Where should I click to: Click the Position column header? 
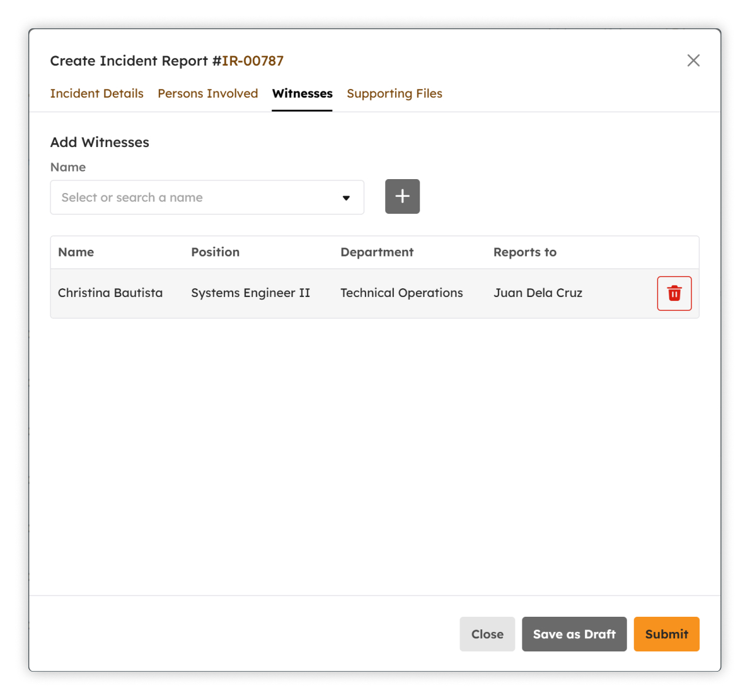[216, 252]
